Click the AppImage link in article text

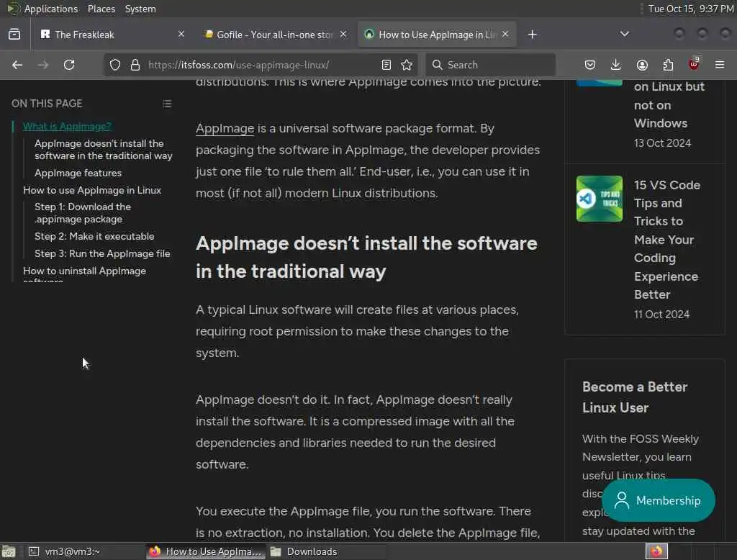tap(225, 128)
